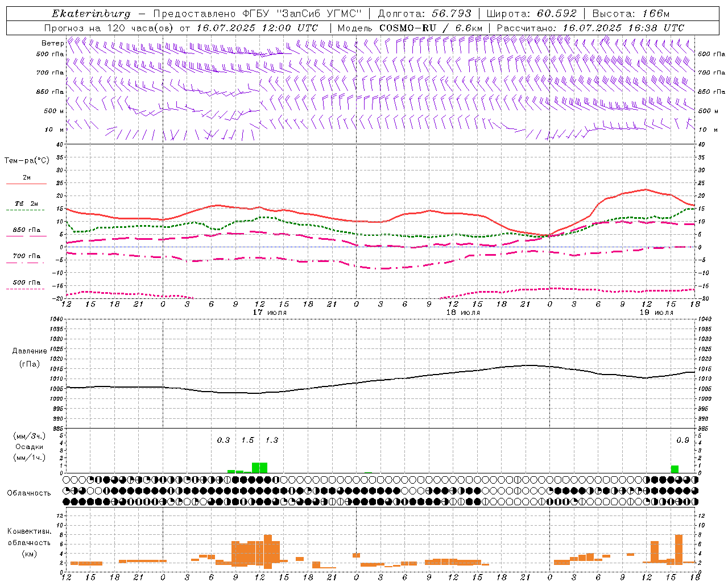Image resolution: width=728 pixels, height=582 pixels.
Task: Click the '(км)' unit under convective cloudiness
Action: coord(29,554)
